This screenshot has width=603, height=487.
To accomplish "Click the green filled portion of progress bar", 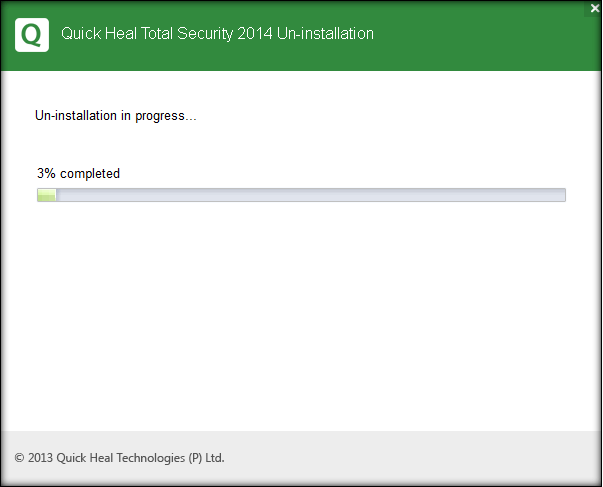I will (x=46, y=195).
